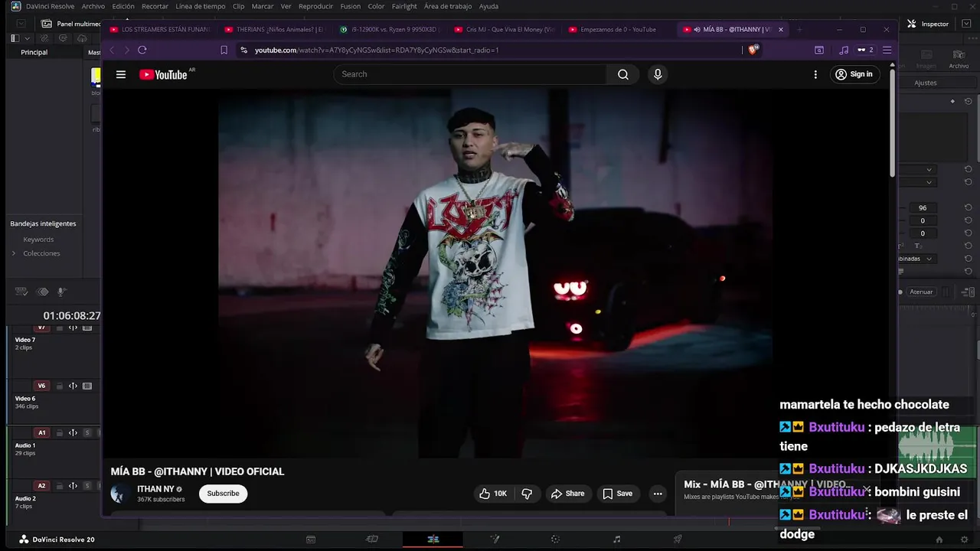This screenshot has width=980, height=551.
Task: Toggle the A1 destination control
Action: click(42, 433)
